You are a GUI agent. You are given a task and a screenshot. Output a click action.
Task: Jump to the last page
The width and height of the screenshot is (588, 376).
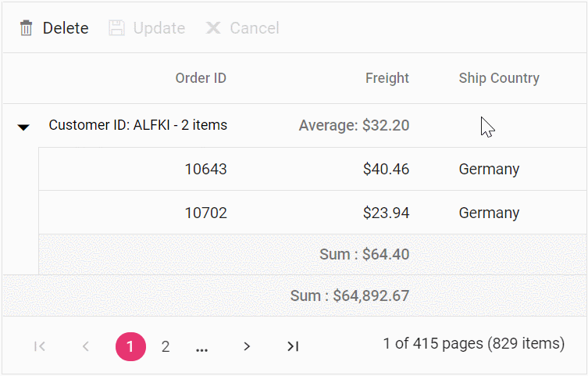(293, 346)
